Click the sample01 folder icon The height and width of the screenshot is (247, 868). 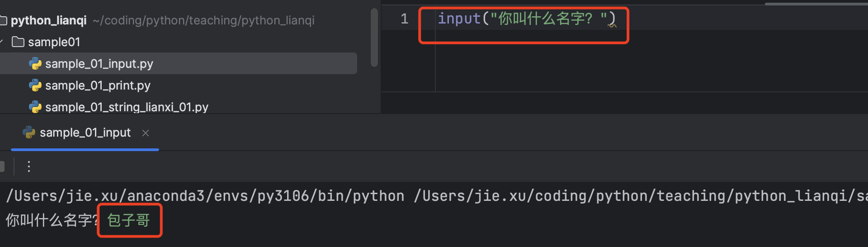coord(18,42)
